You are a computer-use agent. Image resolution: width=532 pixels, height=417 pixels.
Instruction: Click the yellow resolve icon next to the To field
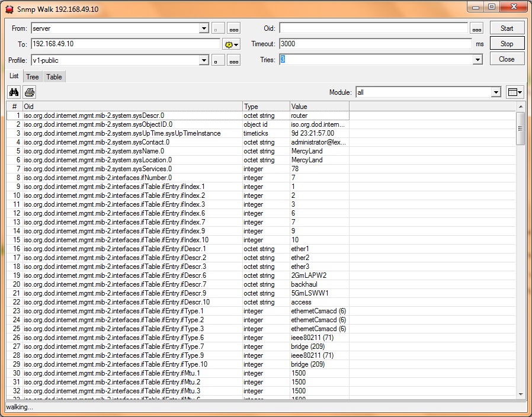(229, 43)
